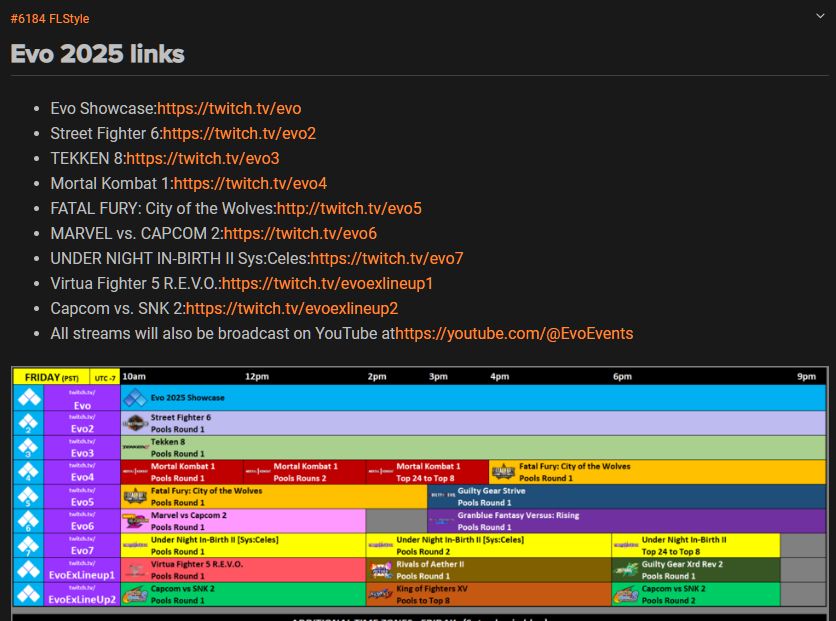The height and width of the screenshot is (621, 836).
Task: Click the '12pm' time column header
Action: pos(257,376)
